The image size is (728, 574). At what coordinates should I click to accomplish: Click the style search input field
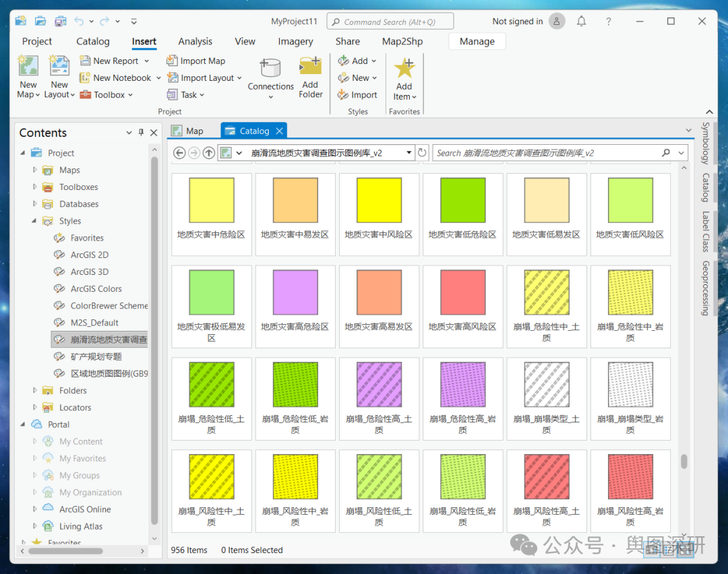pyautogui.click(x=547, y=153)
